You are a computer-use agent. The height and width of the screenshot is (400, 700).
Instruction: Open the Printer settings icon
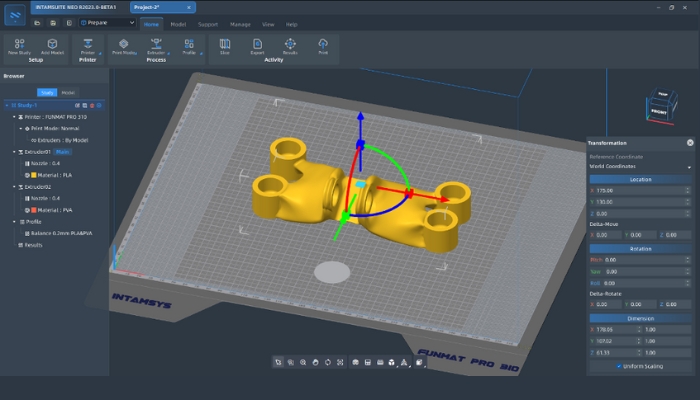(88, 44)
